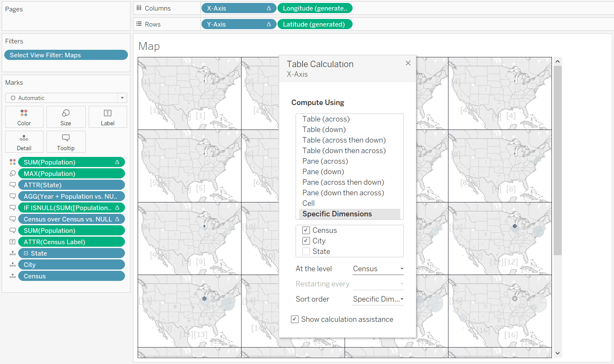Viewport: 614px width, 364px height.
Task: Select Pane (across) compute option
Action: [324, 161]
